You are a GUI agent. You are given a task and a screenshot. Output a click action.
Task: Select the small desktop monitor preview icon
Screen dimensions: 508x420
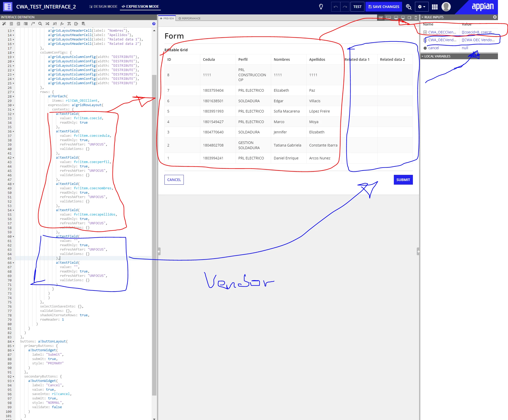(403, 18)
